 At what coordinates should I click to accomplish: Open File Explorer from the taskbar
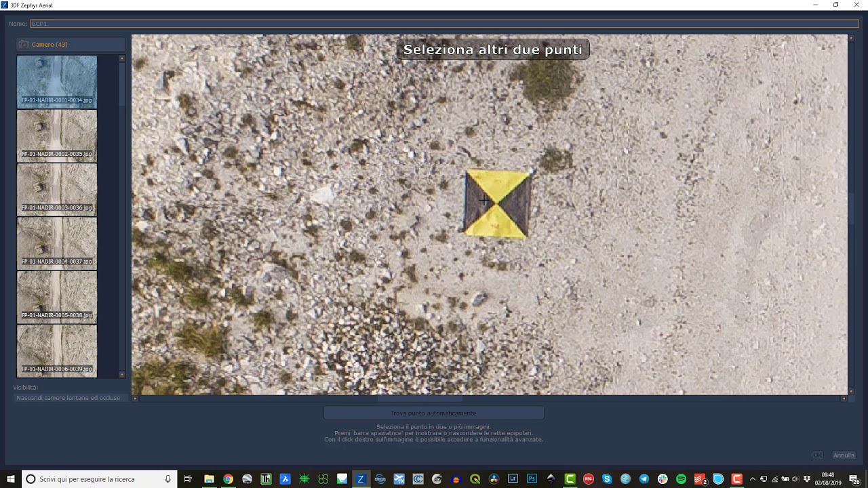210,479
